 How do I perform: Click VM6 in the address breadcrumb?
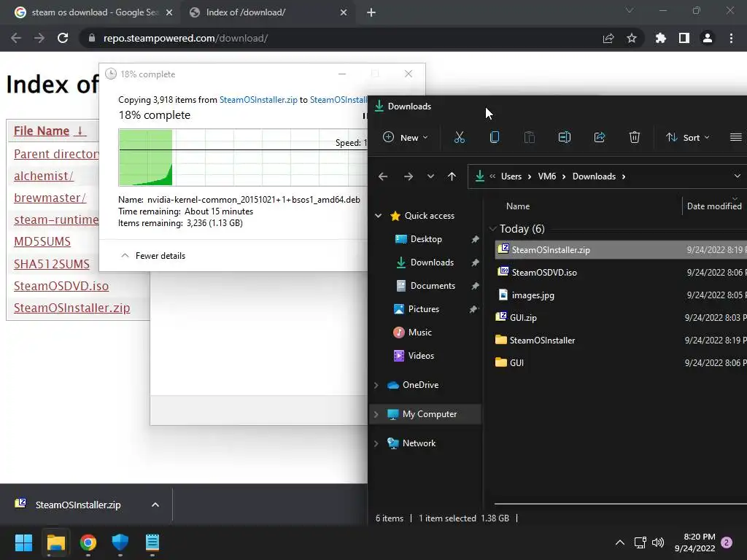tap(547, 176)
